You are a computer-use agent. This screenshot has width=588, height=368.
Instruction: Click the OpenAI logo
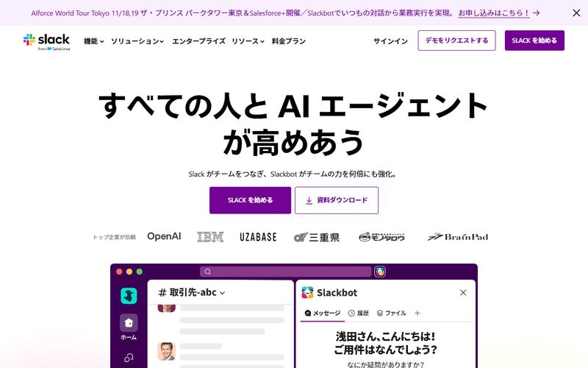[164, 236]
